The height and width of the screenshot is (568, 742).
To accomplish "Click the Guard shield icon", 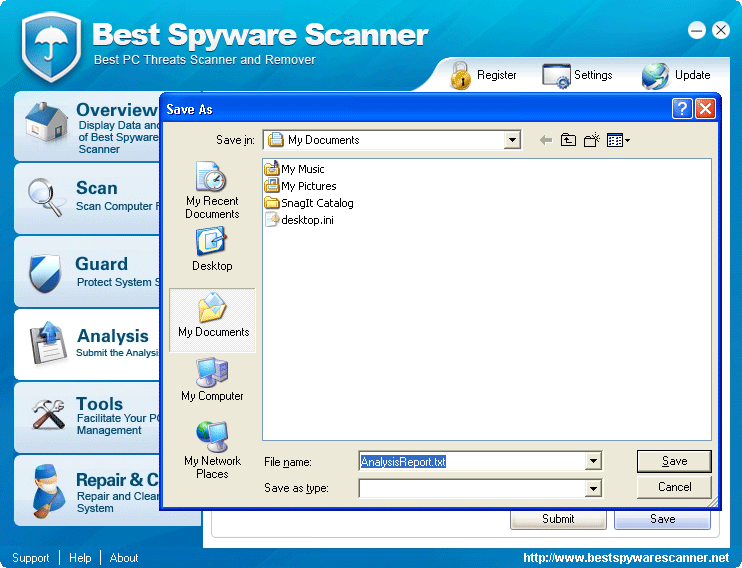I will pyautogui.click(x=45, y=273).
